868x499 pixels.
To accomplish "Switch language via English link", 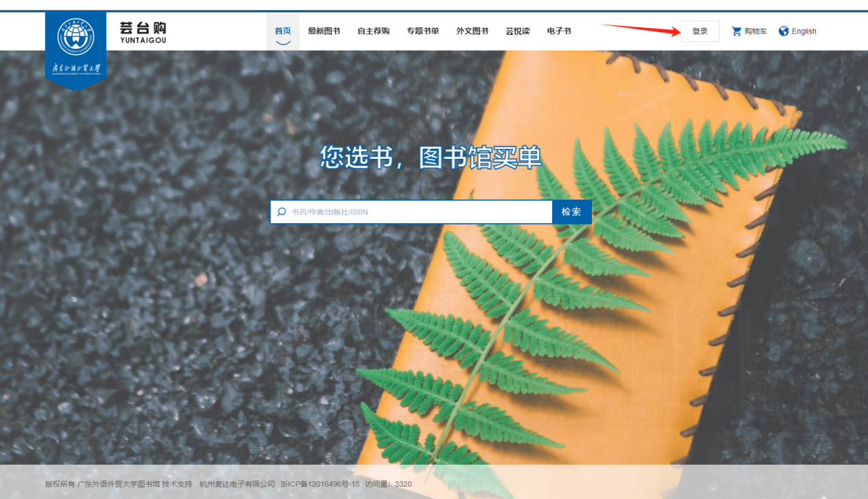I will pyautogui.click(x=804, y=31).
